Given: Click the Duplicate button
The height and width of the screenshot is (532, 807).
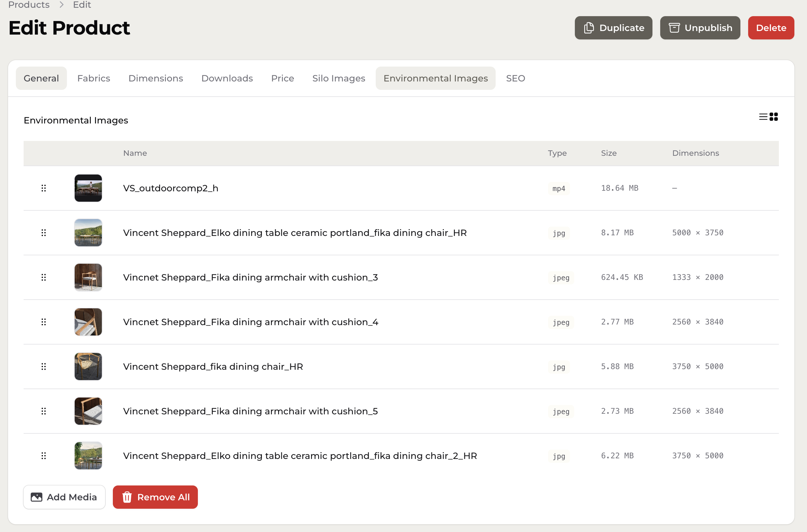Looking at the screenshot, I should pos(613,28).
